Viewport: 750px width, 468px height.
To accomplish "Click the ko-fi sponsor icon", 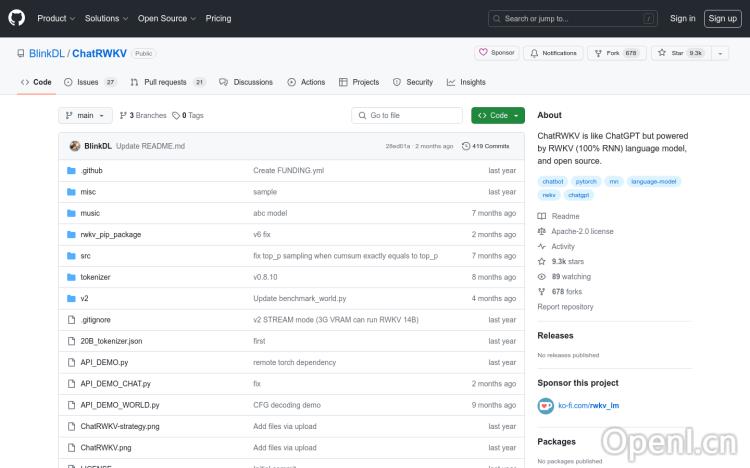I will click(545, 405).
